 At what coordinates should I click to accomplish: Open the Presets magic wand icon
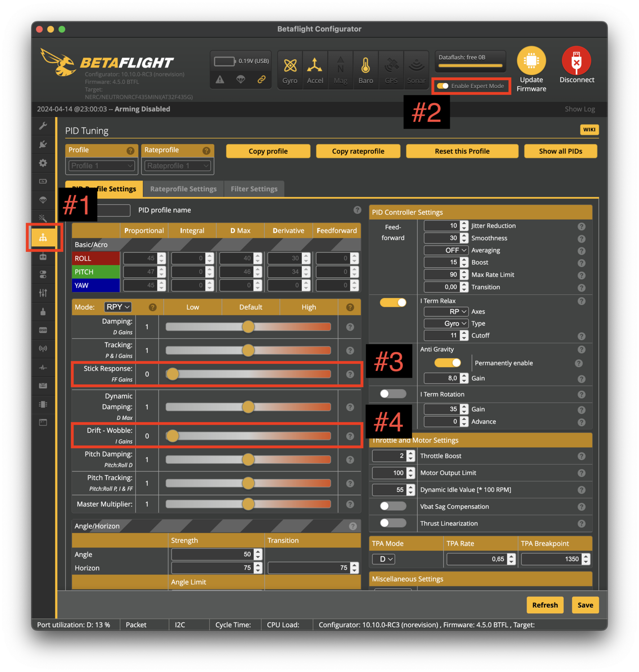43,218
